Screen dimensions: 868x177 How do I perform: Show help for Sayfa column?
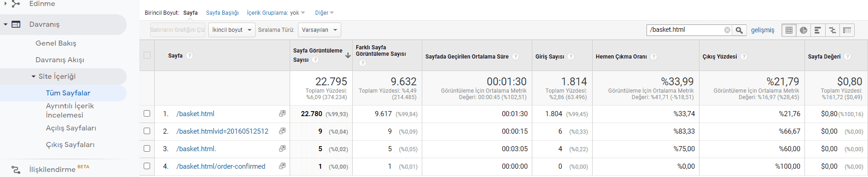[x=190, y=56]
